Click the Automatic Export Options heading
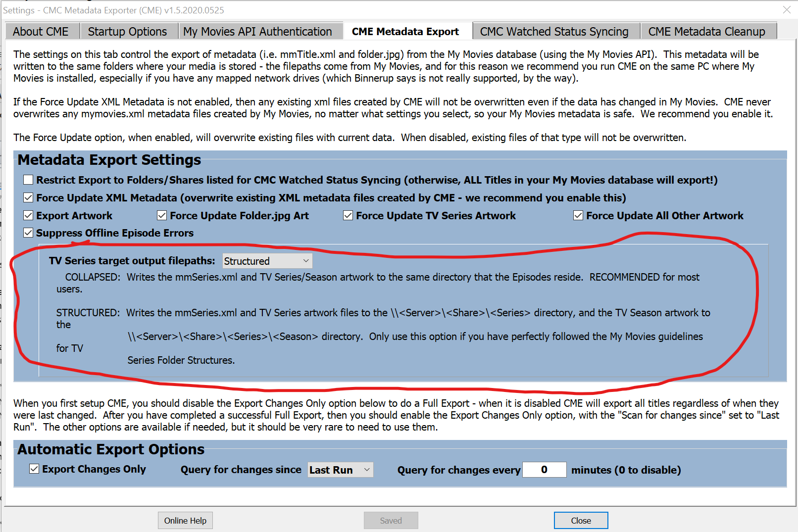The width and height of the screenshot is (798, 532). pyautogui.click(x=111, y=449)
